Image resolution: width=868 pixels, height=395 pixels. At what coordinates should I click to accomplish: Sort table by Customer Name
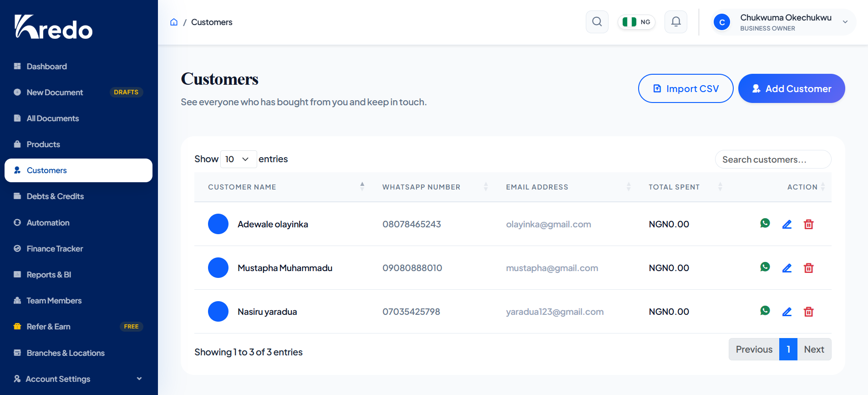[281, 187]
